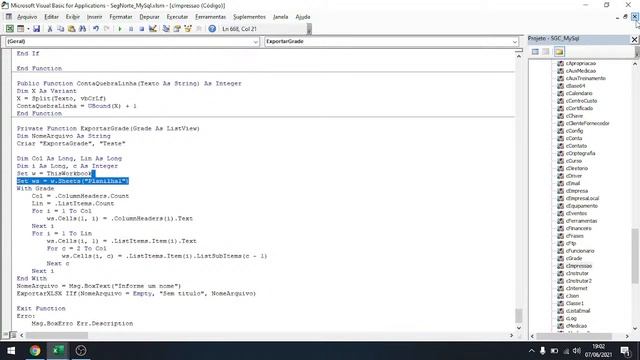Click the View Microsoft Excel toolbar icon
The image size is (640, 360).
tap(10, 29)
